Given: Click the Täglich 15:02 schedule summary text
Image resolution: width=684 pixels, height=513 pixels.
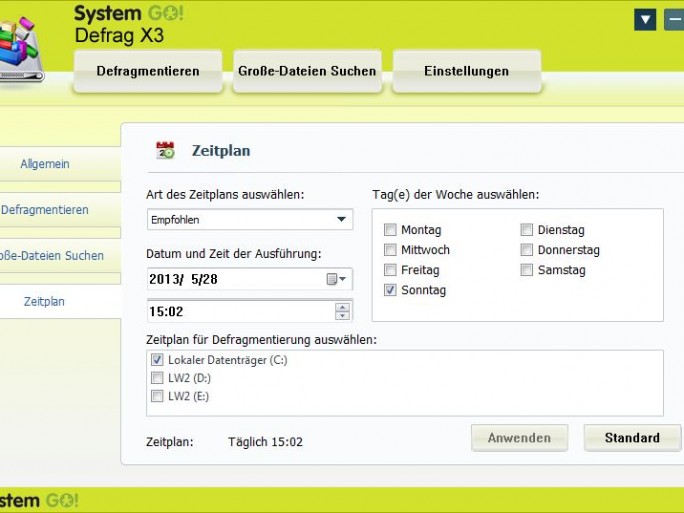Looking at the screenshot, I should [265, 442].
